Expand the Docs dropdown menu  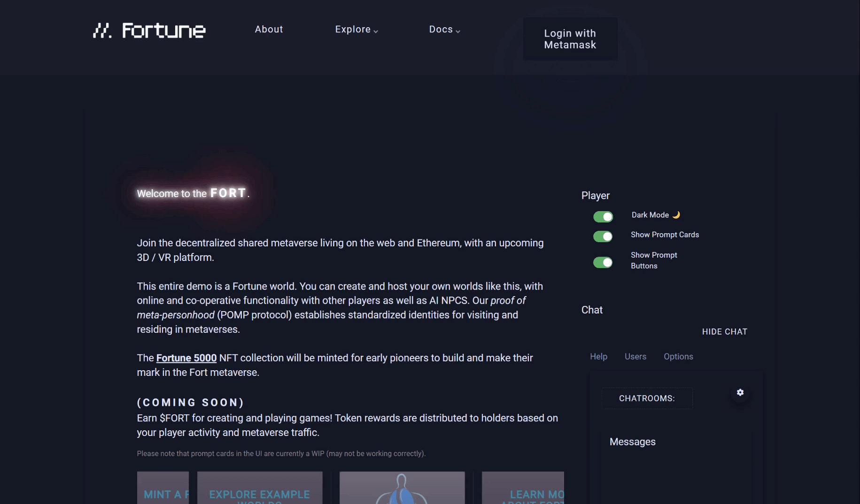click(444, 30)
